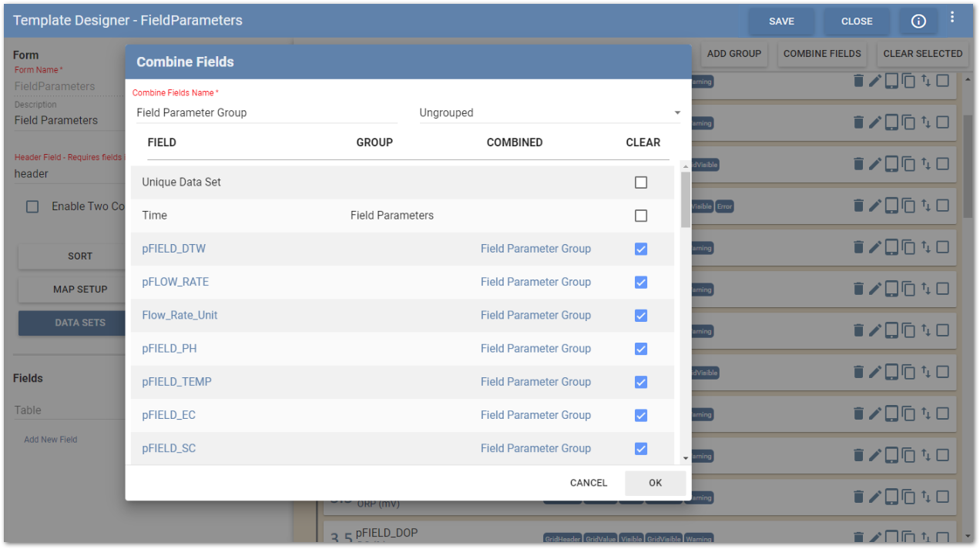This screenshot has width=980, height=549.
Task: Open tablet preview for ORP (mV) row
Action: tap(891, 497)
